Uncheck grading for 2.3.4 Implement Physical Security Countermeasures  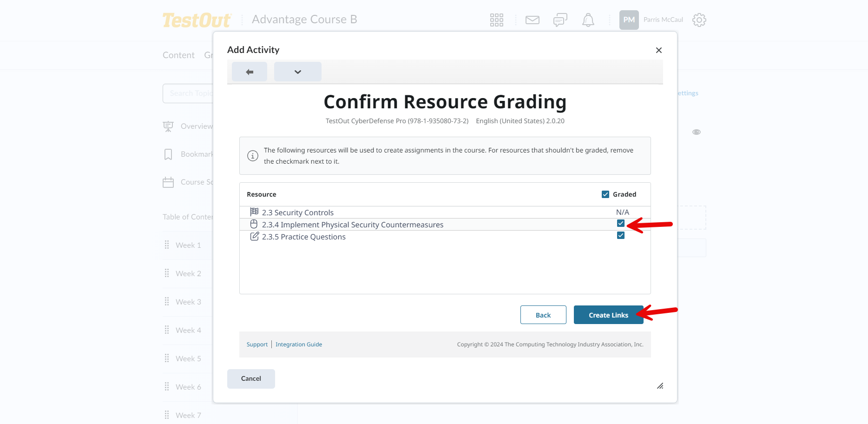621,223
